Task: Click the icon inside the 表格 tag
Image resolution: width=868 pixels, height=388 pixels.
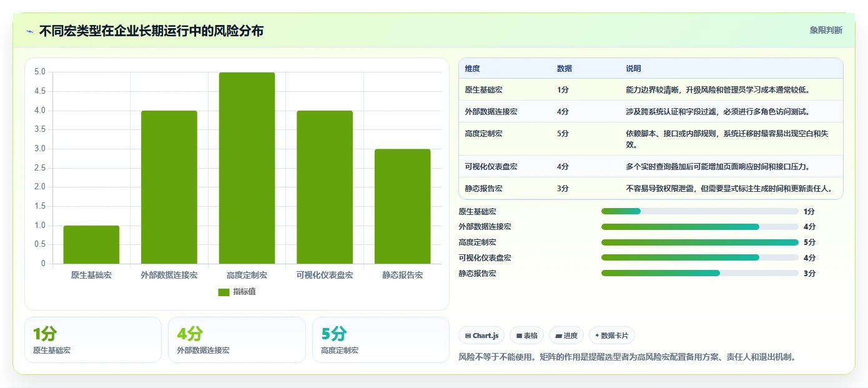Action: tap(519, 336)
